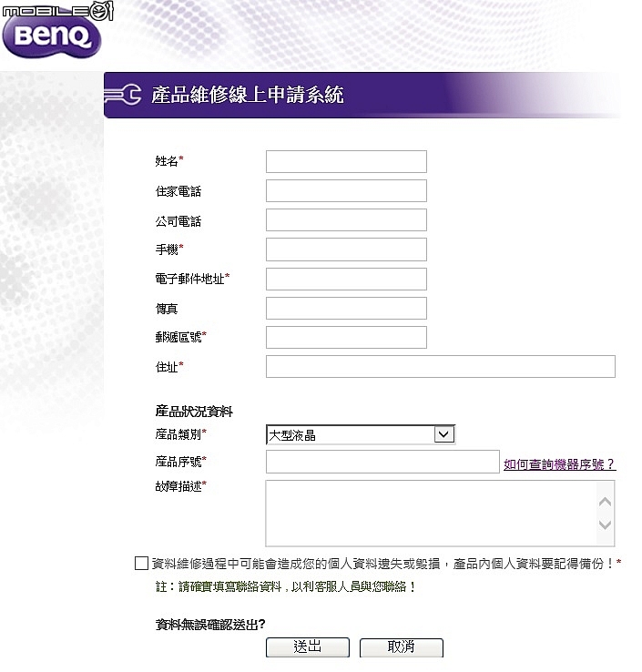Select the 郵遞區號 field
The image size is (642, 672).
click(346, 337)
